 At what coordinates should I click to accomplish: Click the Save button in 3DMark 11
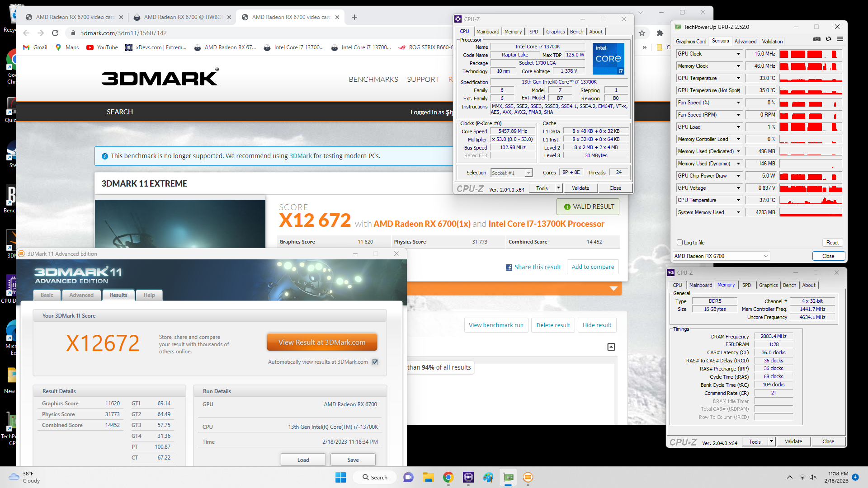pyautogui.click(x=353, y=460)
